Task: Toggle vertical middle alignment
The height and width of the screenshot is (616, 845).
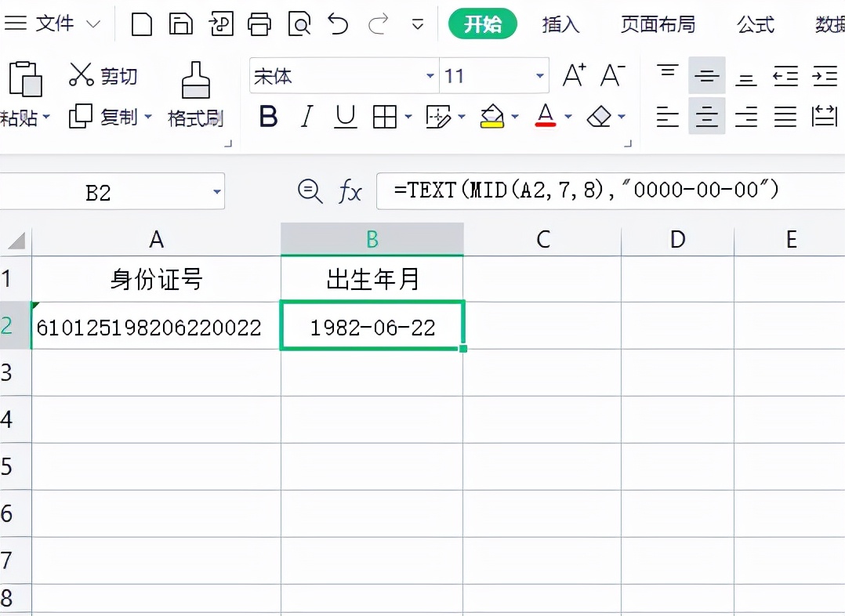Action: tap(706, 75)
